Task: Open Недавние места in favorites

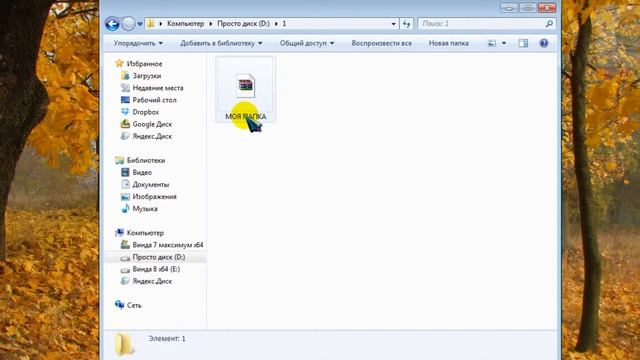Action: [x=158, y=88]
